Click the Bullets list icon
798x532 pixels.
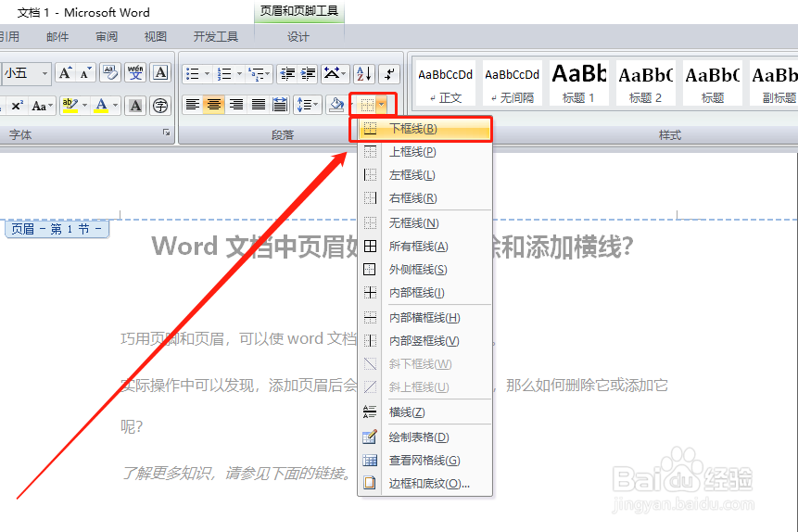point(193,74)
